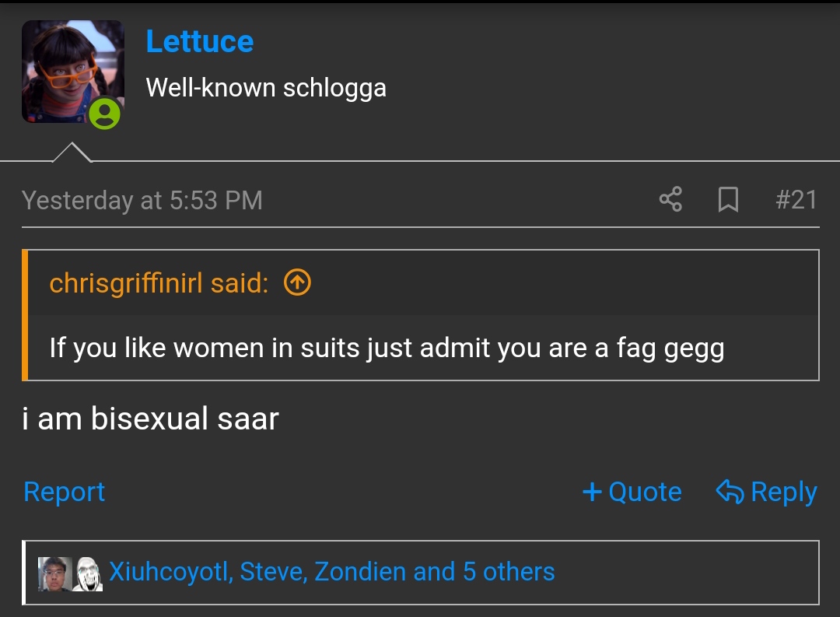The image size is (840, 617).
Task: Click the plus icon next to Quote
Action: click(592, 492)
